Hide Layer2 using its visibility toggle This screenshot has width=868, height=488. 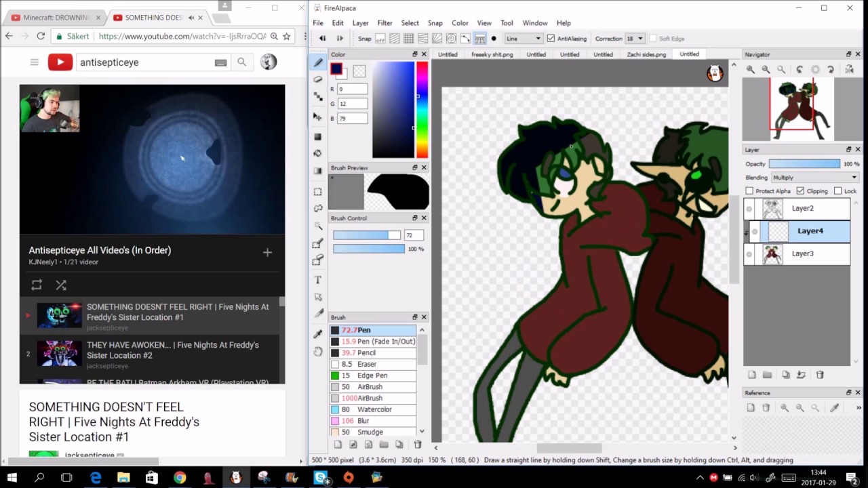coord(749,209)
